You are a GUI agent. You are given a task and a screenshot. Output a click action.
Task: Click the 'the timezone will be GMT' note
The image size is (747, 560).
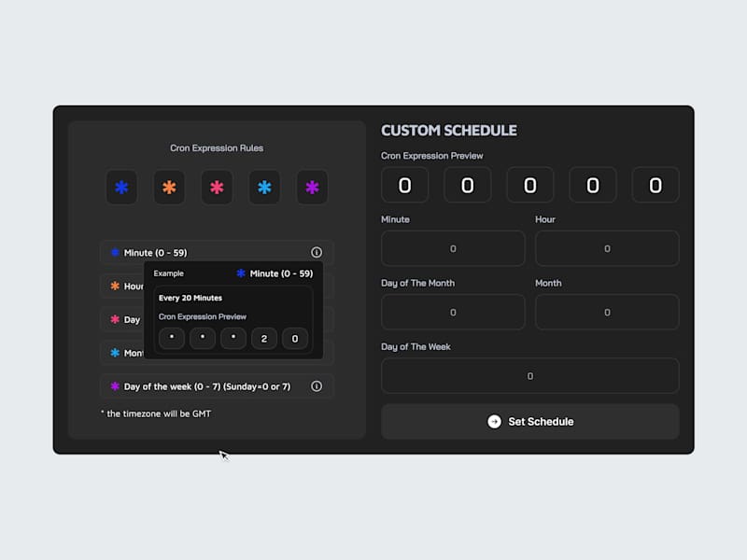point(156,413)
